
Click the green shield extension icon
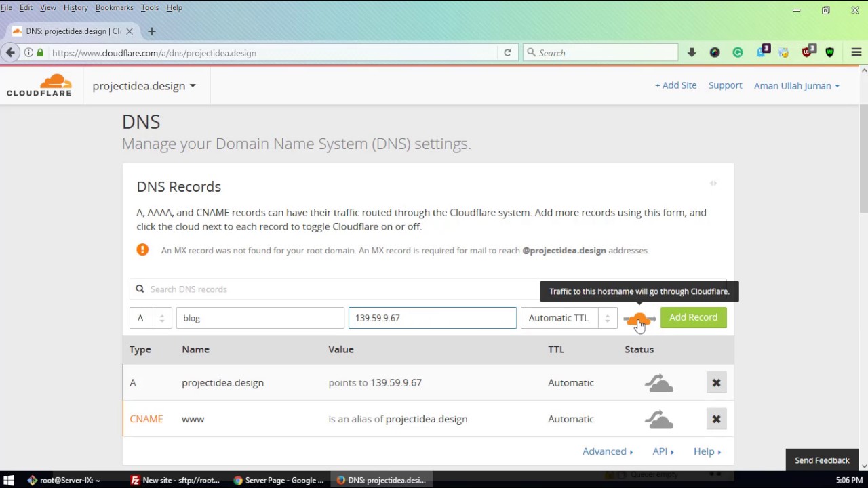[830, 53]
